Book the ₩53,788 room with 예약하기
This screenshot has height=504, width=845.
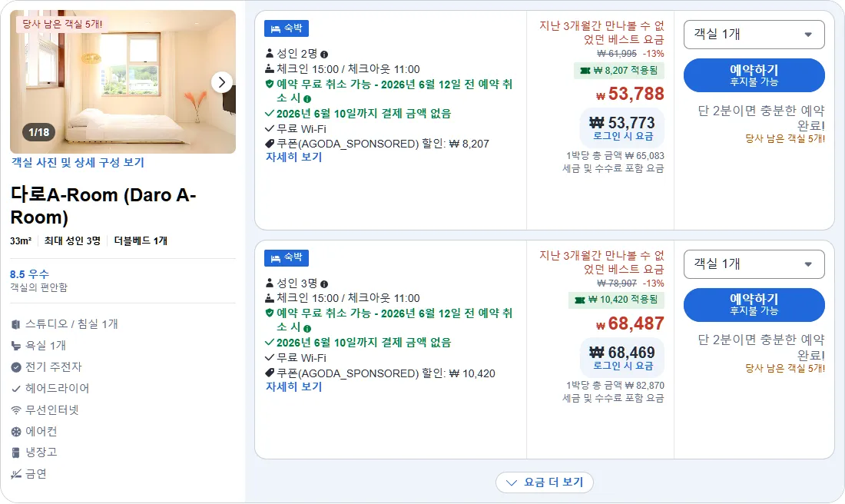[754, 75]
